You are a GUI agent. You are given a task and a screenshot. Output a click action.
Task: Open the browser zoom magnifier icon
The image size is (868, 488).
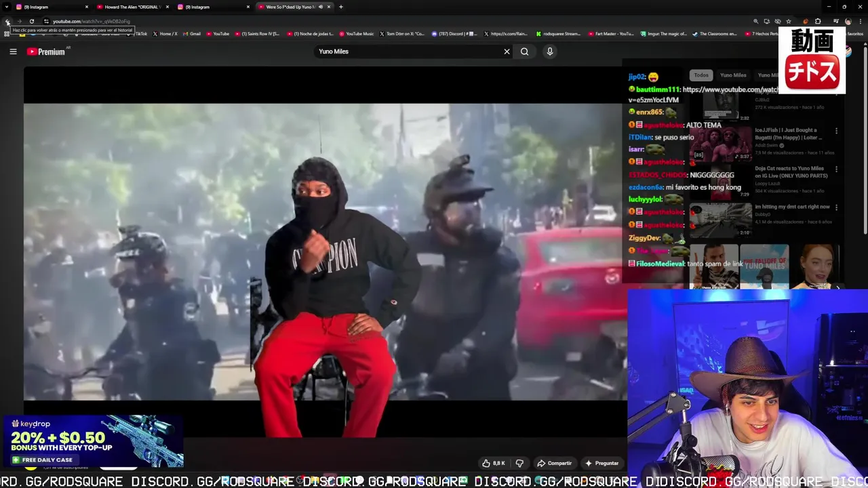756,22
